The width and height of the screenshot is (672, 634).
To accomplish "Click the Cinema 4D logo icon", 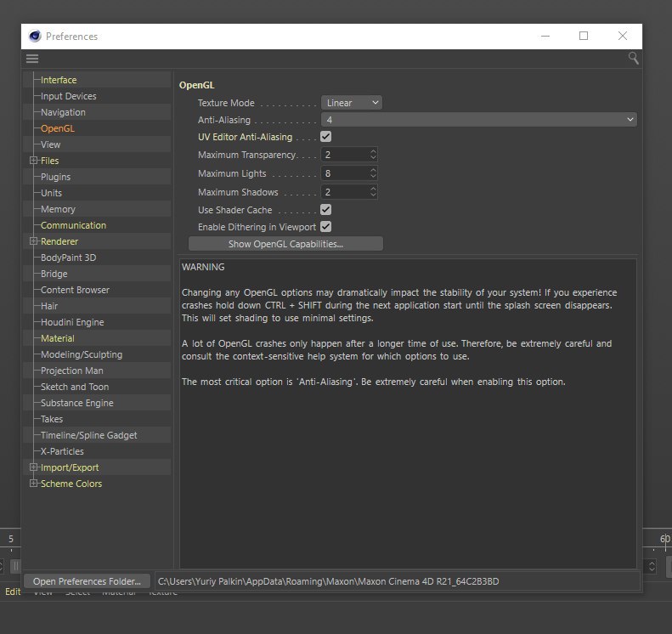I will [35, 36].
